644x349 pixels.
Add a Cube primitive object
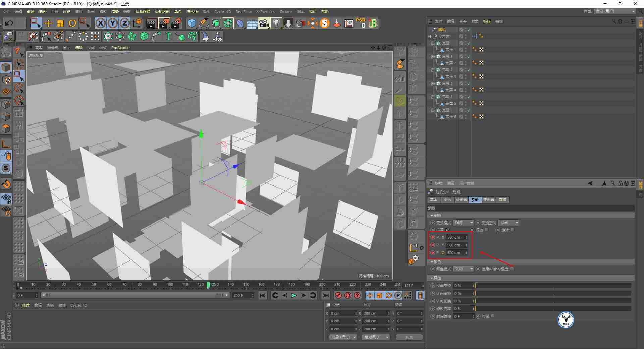click(192, 23)
